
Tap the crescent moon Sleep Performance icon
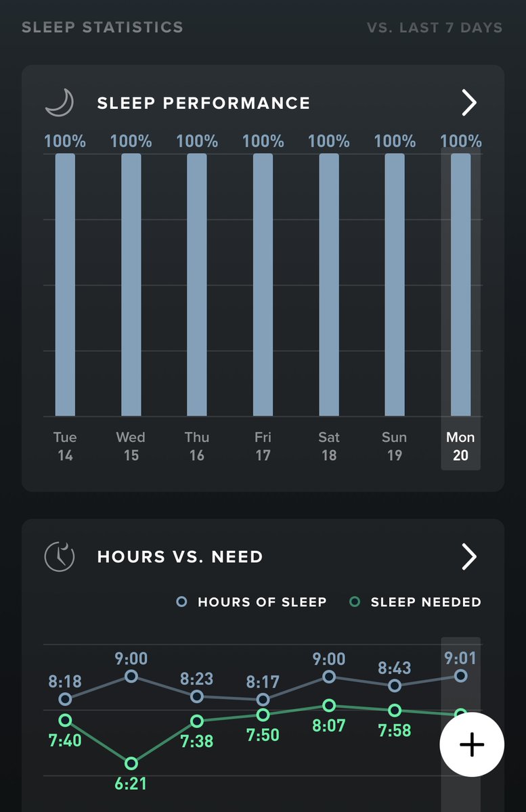click(59, 104)
